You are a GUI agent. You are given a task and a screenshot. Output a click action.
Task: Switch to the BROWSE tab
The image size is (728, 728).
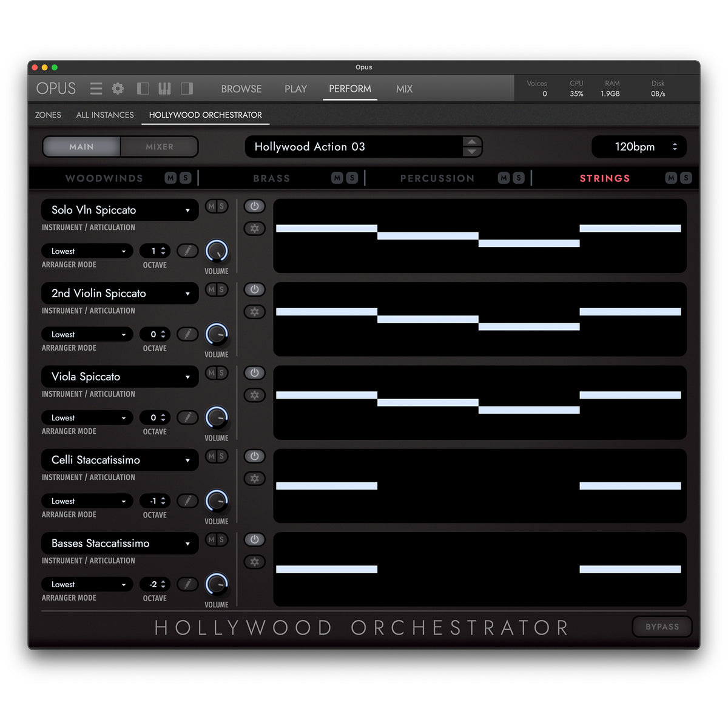click(241, 89)
